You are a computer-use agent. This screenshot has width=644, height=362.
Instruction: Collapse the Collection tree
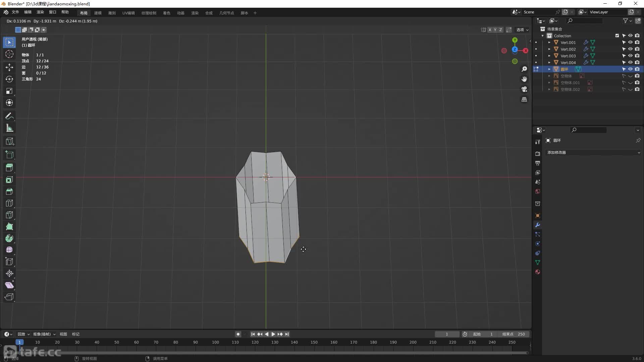tap(543, 36)
